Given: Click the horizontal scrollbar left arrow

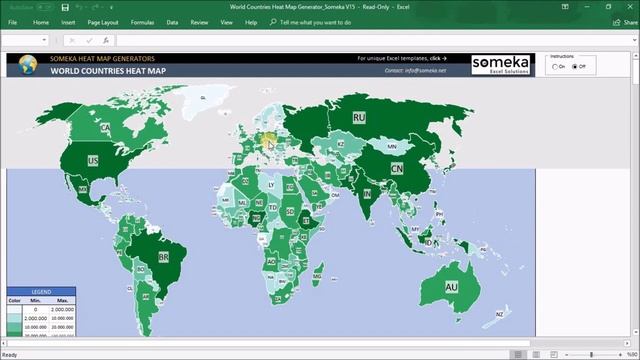Looking at the screenshot, I should pos(3,343).
